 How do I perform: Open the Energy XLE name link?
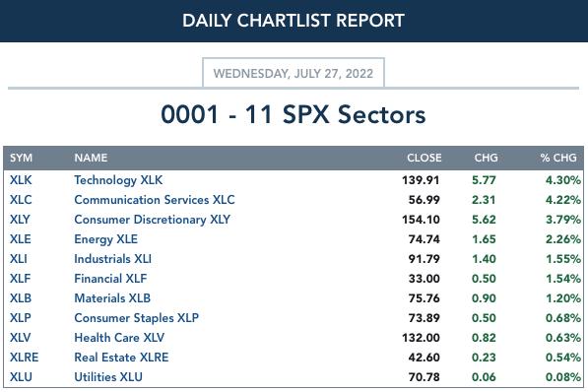(106, 239)
